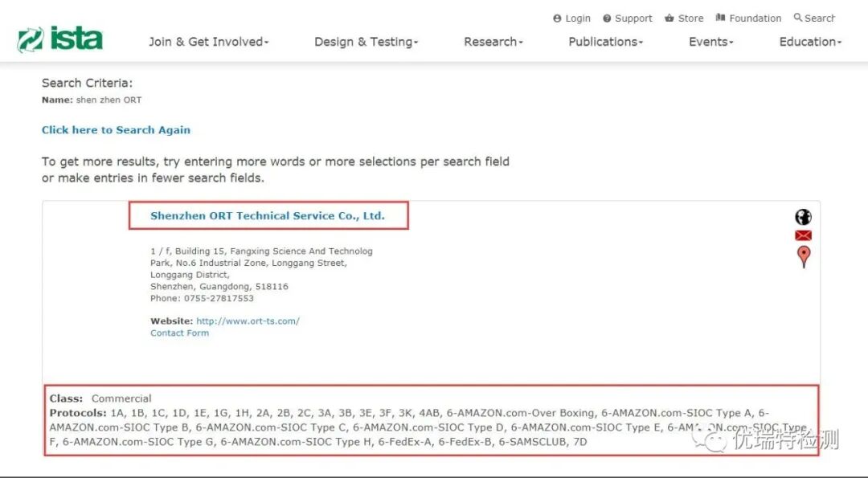Click the Class 'Commercial' value
This screenshot has width=868, height=478.
[x=121, y=398]
